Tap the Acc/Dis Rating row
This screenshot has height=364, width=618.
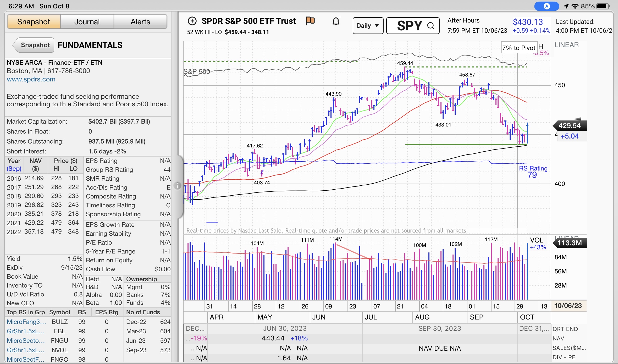point(128,187)
